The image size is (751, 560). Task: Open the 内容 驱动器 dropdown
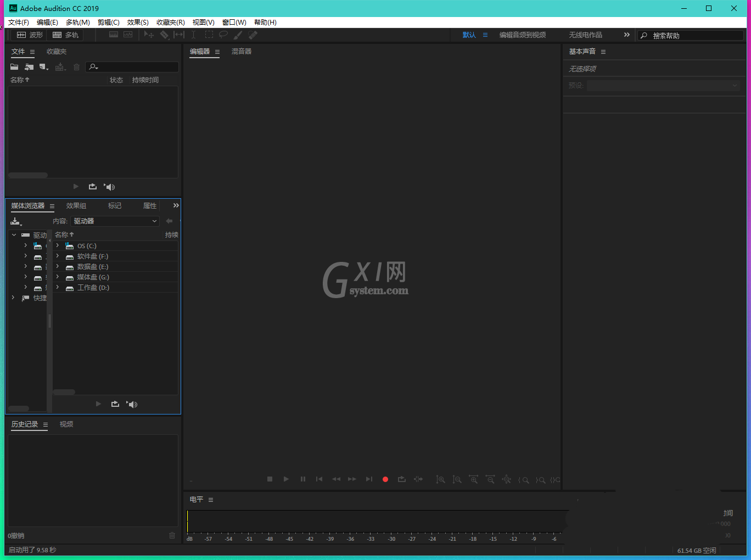(115, 221)
